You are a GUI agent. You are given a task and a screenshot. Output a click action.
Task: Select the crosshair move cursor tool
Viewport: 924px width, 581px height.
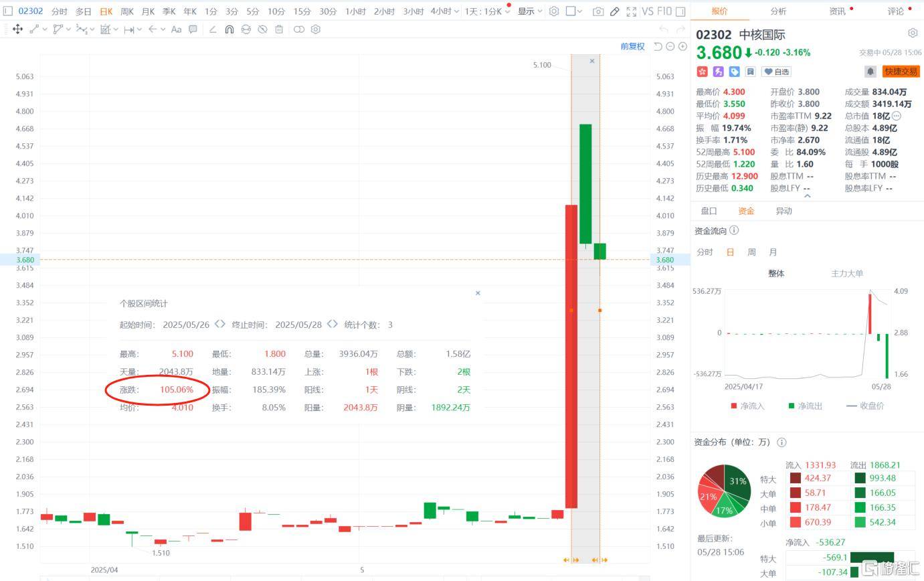coord(17,29)
